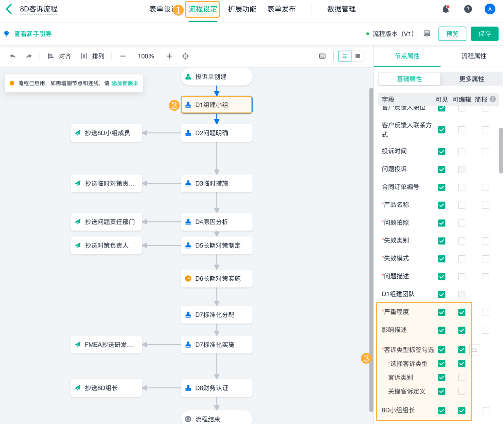Select the D7标准化分配 node
504x424 pixels.
217,315
